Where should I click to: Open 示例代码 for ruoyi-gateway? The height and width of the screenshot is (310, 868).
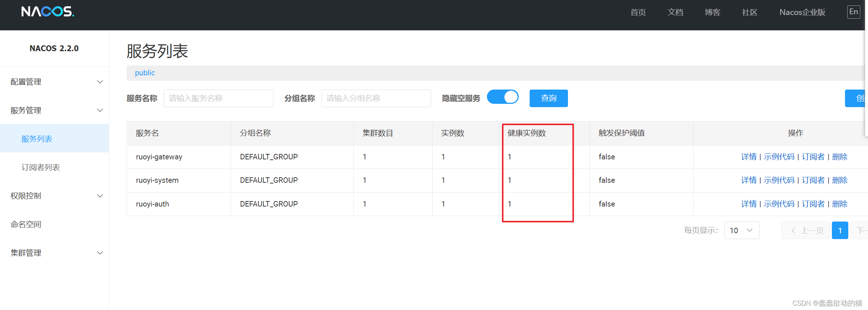pyautogui.click(x=779, y=157)
